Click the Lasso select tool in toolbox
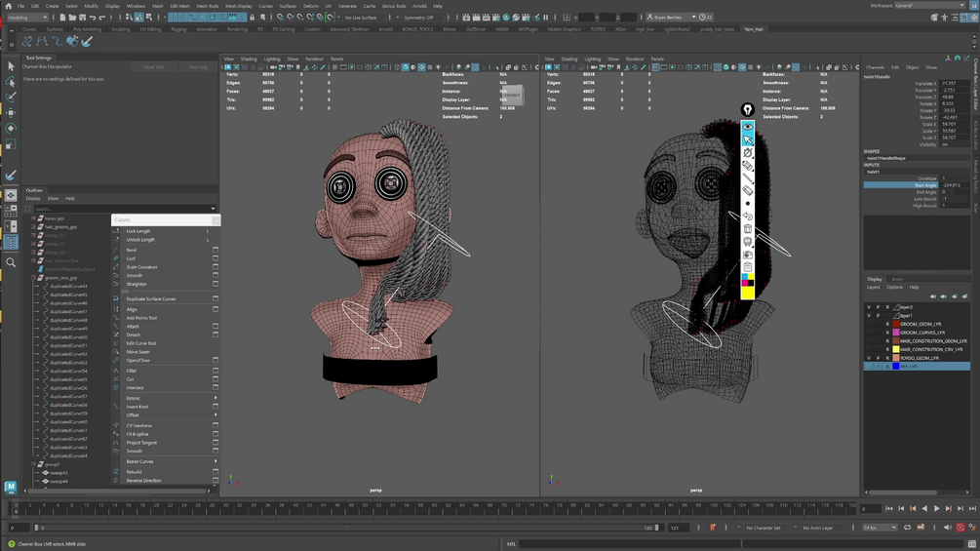This screenshot has width=980, height=551. [x=11, y=82]
